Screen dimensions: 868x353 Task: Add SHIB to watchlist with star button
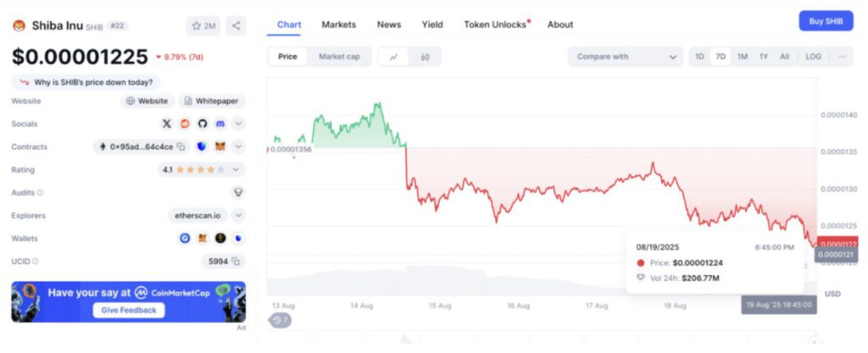203,25
